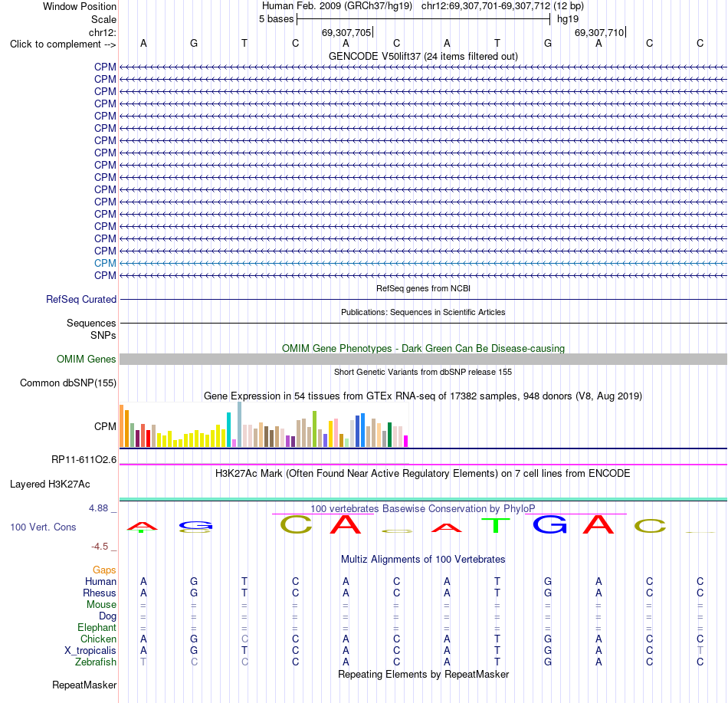Click the 4.88 upper scale value
This screenshot has height=703, width=728.
tap(98, 508)
